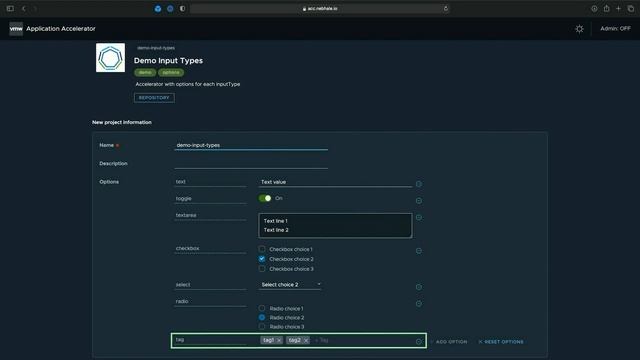Reload the page from address bar
Screen dimensions: 640x360
pyautogui.click(x=446, y=8)
